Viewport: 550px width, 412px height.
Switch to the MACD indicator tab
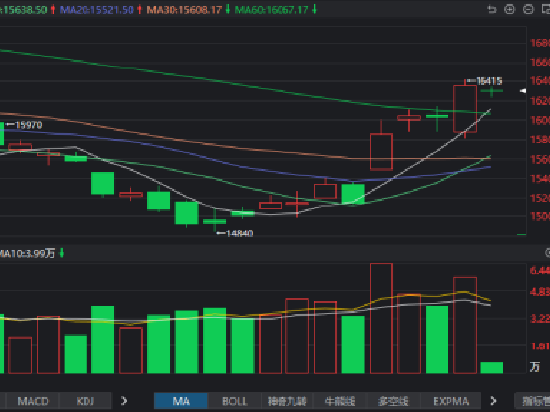click(33, 401)
